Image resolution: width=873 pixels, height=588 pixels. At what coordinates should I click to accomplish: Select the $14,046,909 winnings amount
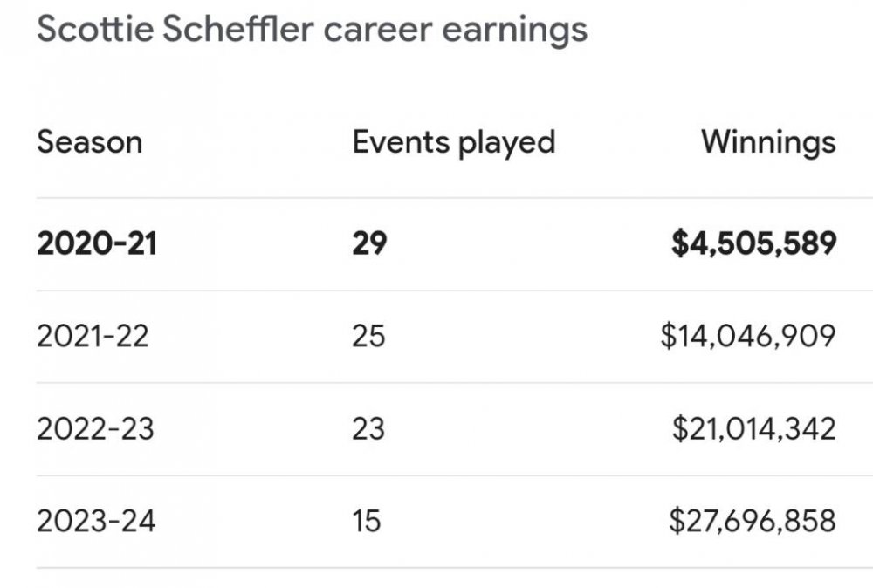748,336
